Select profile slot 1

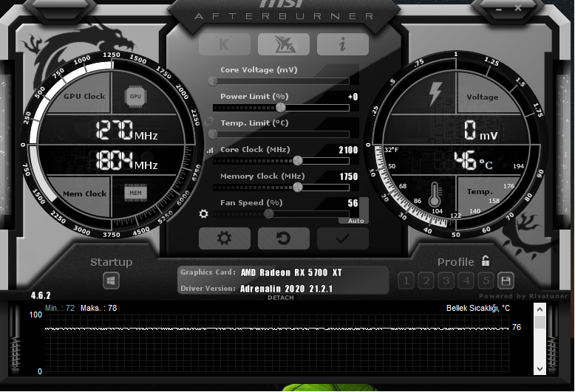click(406, 281)
